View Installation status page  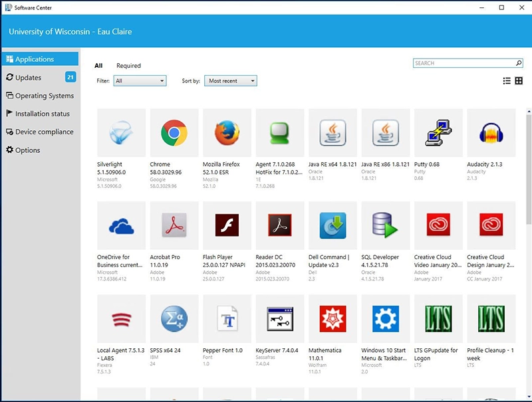(41, 114)
